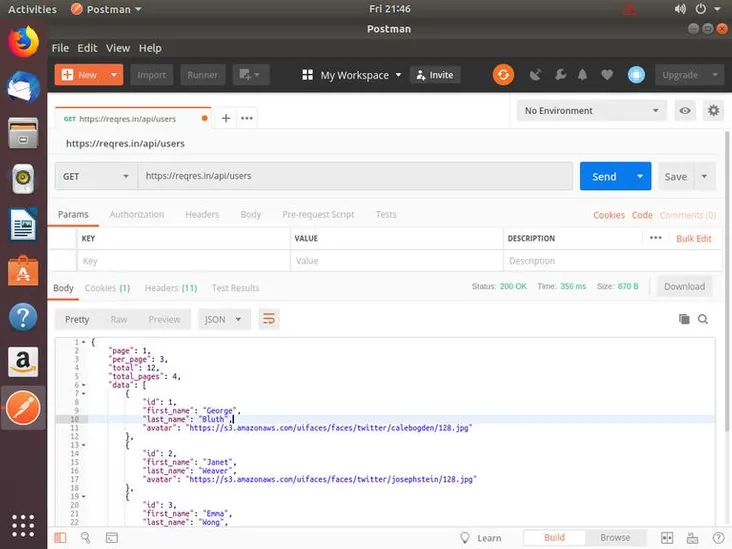Open the Runner button
The height and width of the screenshot is (549, 732).
[203, 75]
